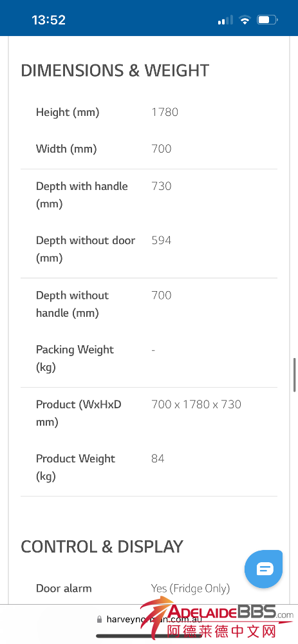Select the DIMENSIONS & WEIGHT heading
Screen dimensions: 298x644
[115, 71]
